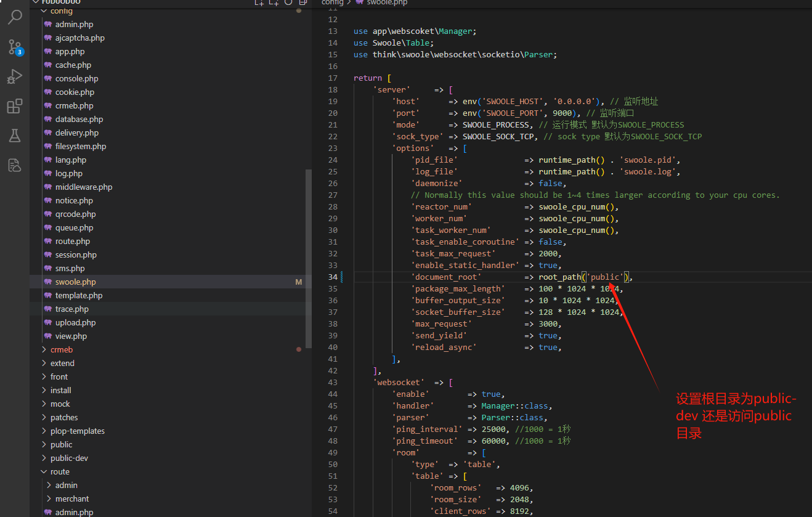Screen dimensions: 812x517
Task: Expand the plop-templates folder
Action: [78, 431]
